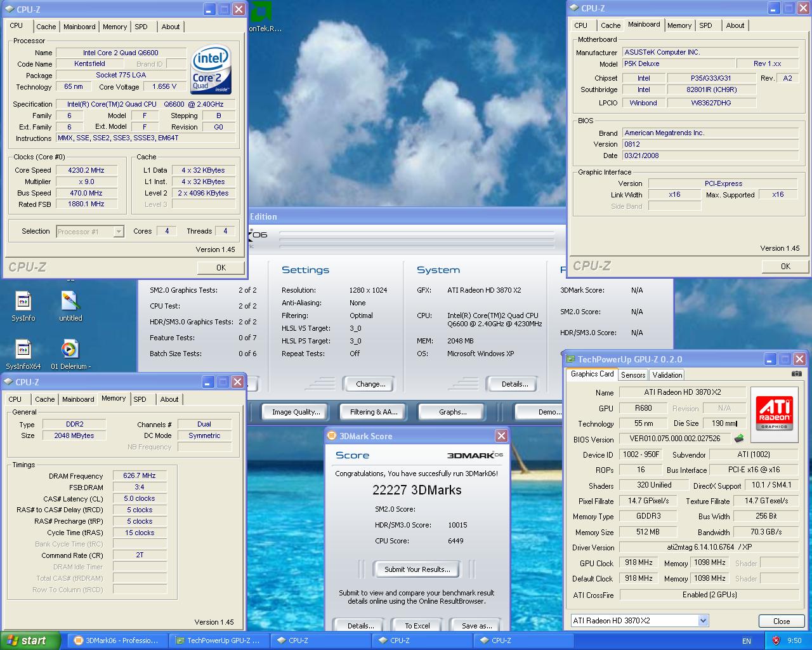Image resolution: width=812 pixels, height=650 pixels.
Task: Minimize the TechPowerUp GPU-Z window
Action: pos(770,359)
